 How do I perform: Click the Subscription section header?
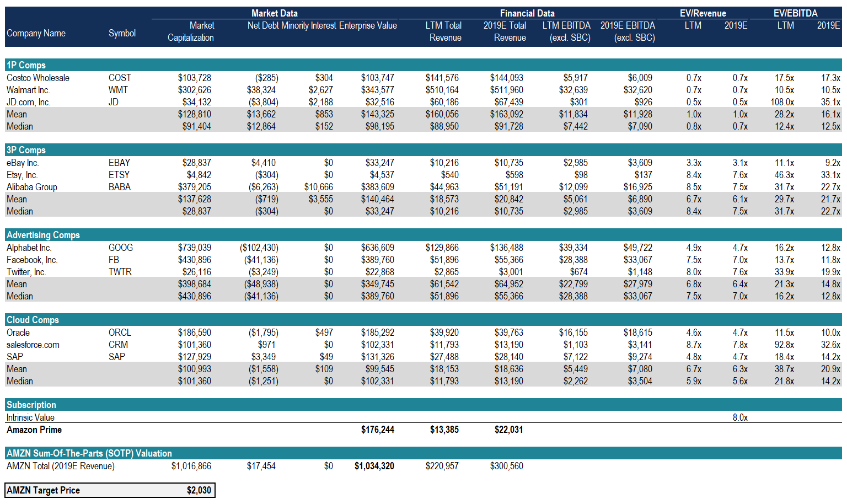click(31, 405)
